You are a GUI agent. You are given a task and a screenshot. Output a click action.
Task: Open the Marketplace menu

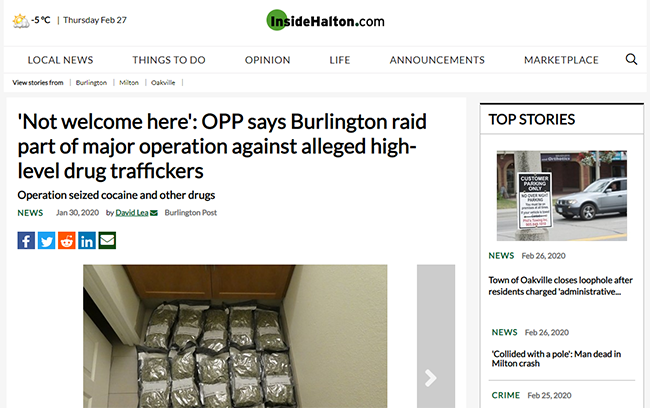561,60
